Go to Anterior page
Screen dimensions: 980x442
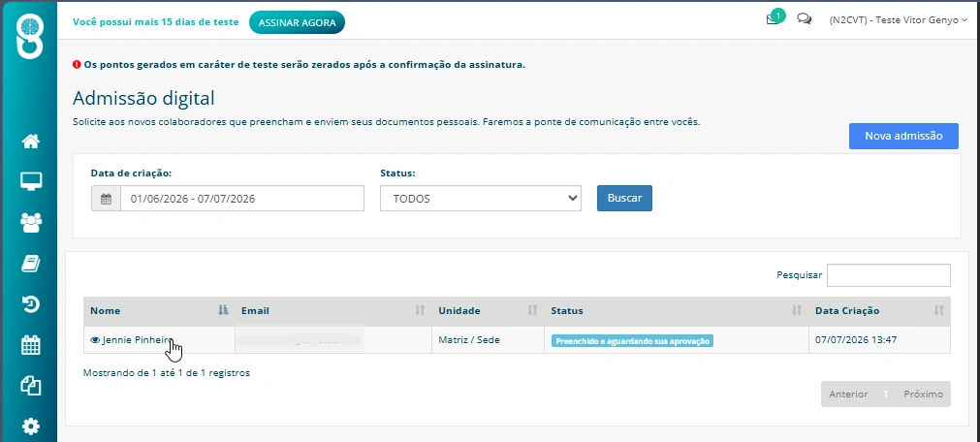847,394
